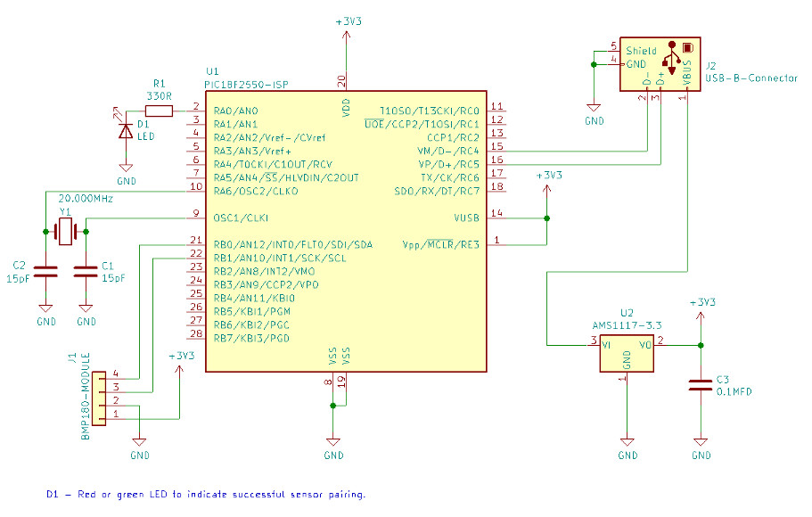Click the GND symbol below the USB shield

pos(594,108)
